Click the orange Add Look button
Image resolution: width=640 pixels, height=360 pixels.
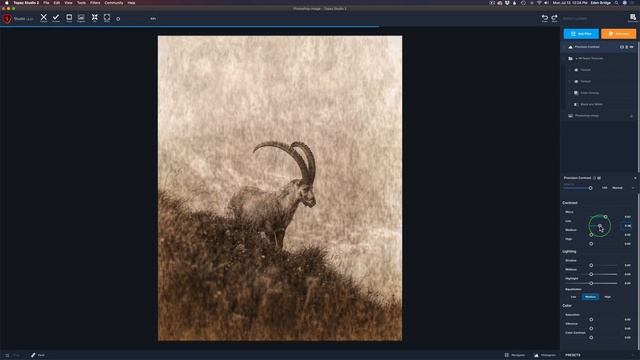pyautogui.click(x=618, y=33)
